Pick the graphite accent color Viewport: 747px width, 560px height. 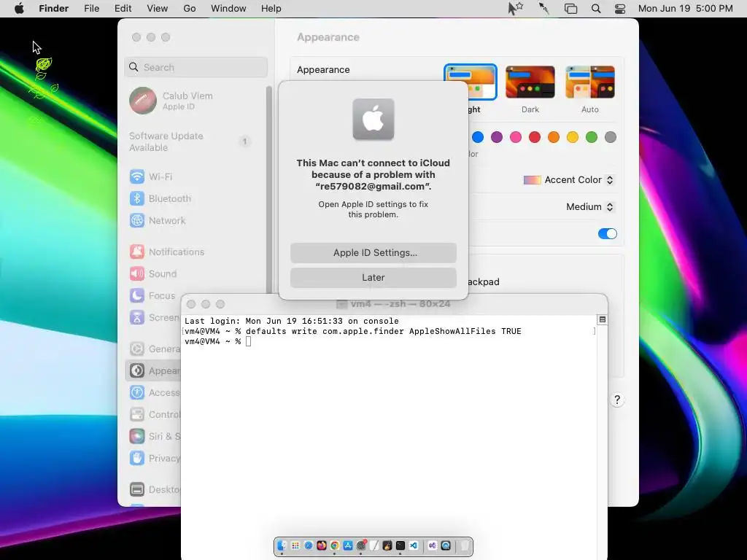611,138
